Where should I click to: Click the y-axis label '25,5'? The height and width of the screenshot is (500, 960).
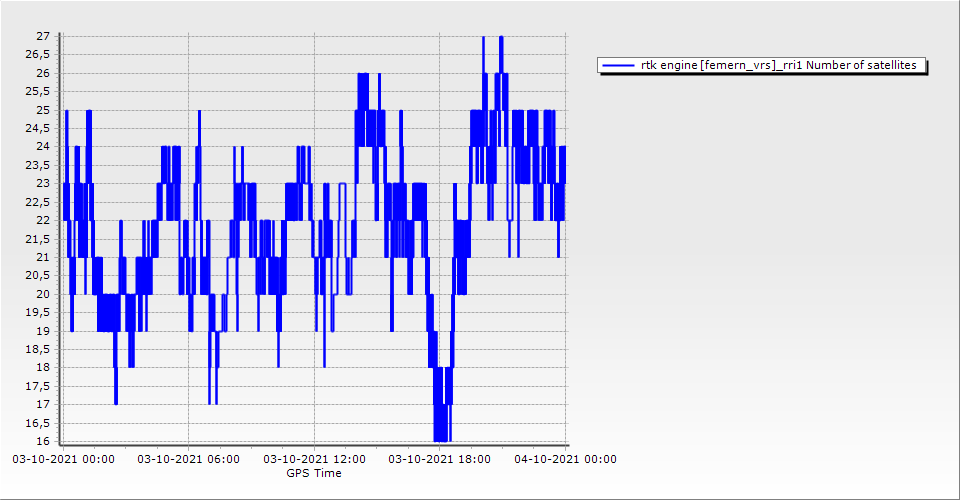click(x=38, y=91)
